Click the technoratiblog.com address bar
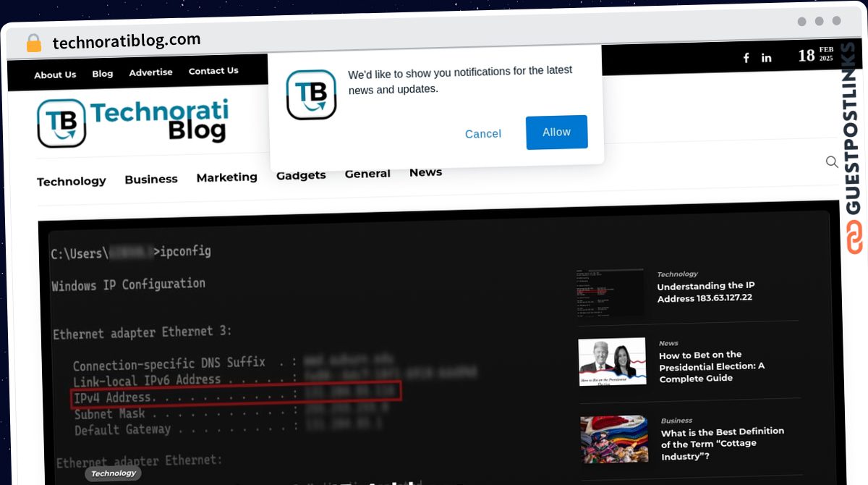This screenshot has width=868, height=485. pyautogui.click(x=127, y=41)
